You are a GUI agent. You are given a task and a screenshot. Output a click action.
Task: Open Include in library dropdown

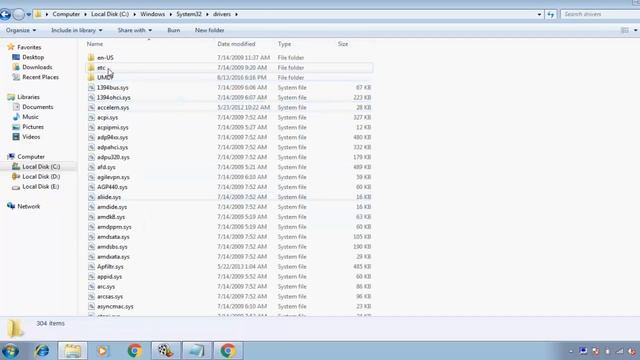pos(77,30)
